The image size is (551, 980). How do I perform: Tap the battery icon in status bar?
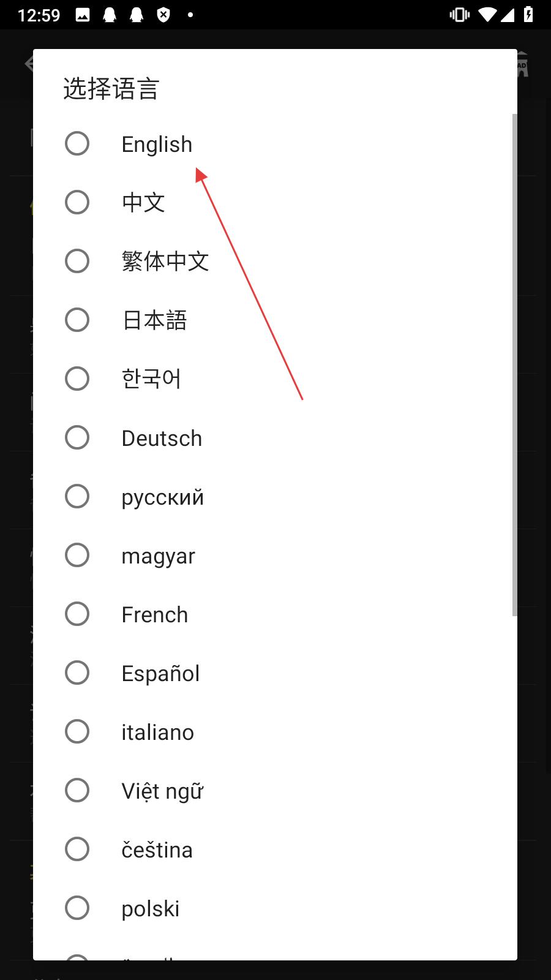(528, 15)
